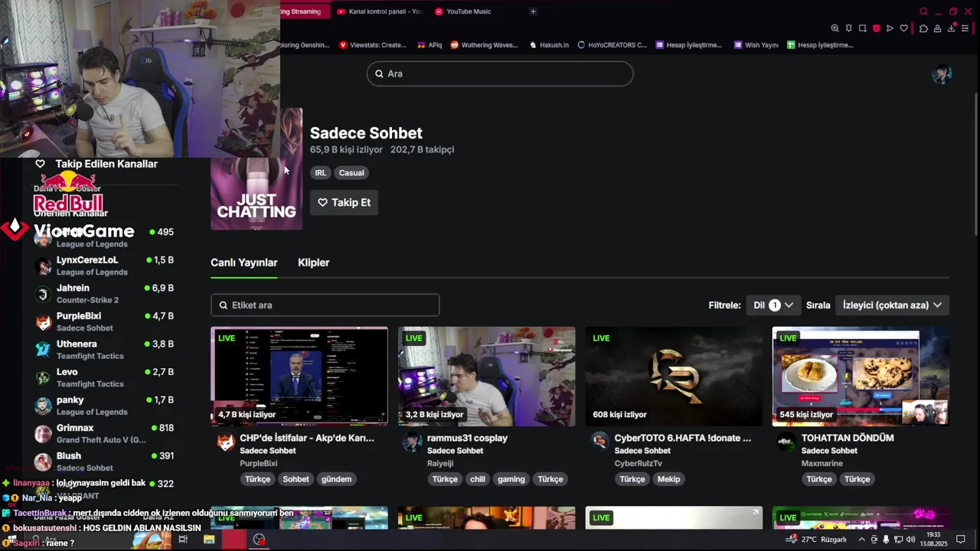Click the Maxmarine streamer avatar icon

(x=786, y=442)
